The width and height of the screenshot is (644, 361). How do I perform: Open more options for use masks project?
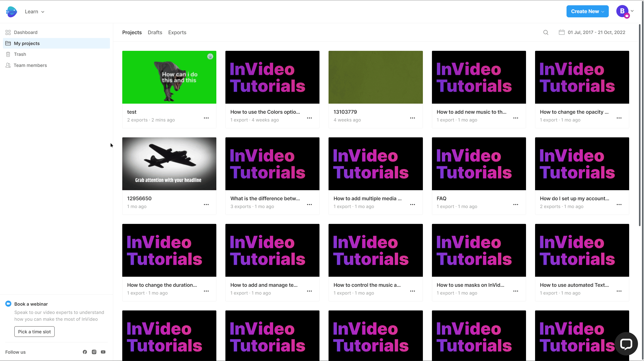coord(516,291)
